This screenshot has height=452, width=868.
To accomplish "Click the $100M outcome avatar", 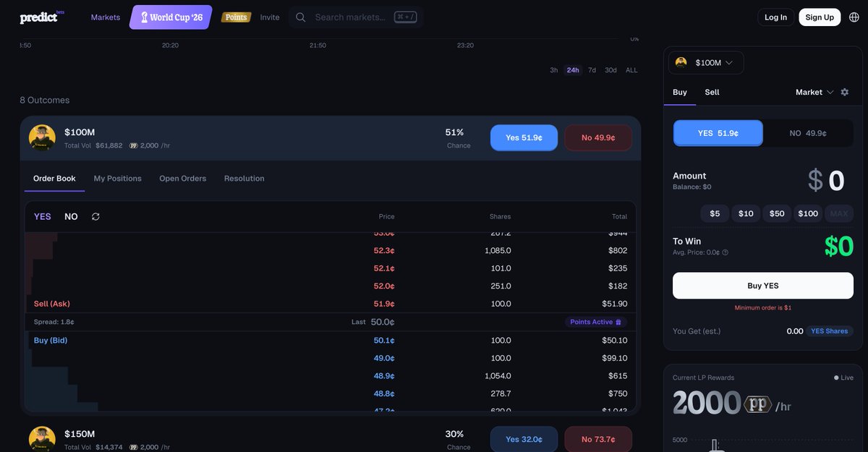I will click(42, 137).
